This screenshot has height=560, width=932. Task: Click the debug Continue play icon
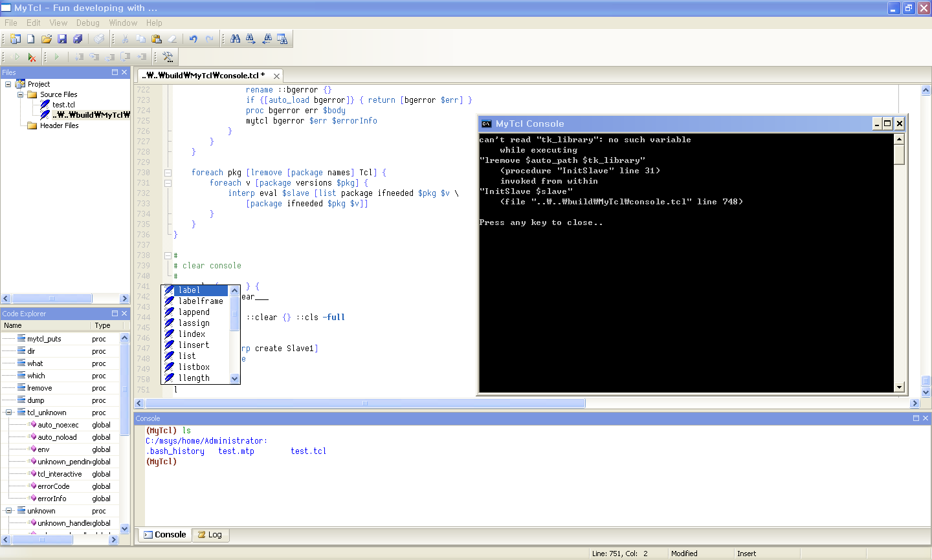click(57, 57)
